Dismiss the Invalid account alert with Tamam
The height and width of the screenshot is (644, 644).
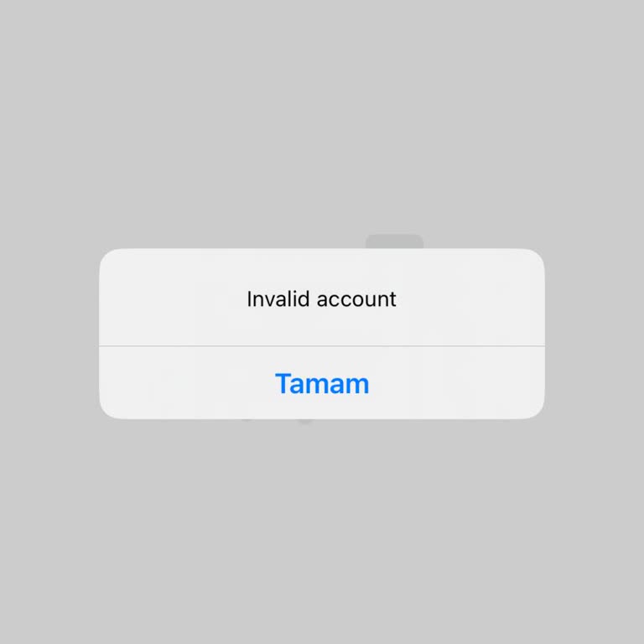click(x=322, y=383)
